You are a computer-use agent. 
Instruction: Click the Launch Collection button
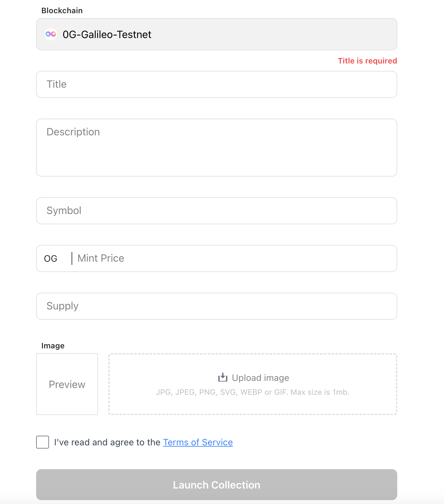pos(217,485)
